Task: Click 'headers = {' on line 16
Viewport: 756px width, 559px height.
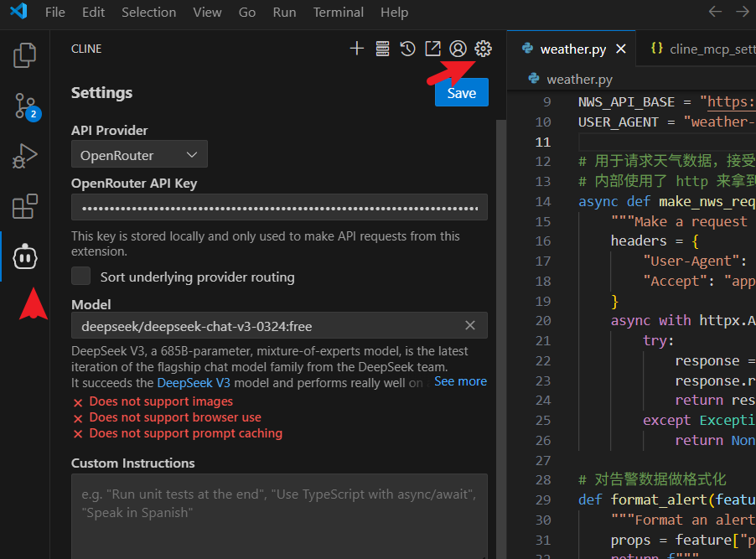Action: click(x=655, y=241)
